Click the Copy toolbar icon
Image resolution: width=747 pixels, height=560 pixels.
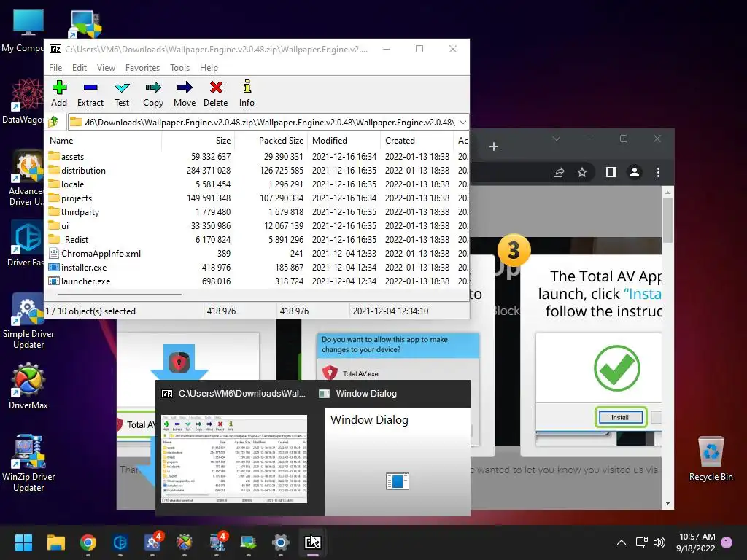(153, 93)
